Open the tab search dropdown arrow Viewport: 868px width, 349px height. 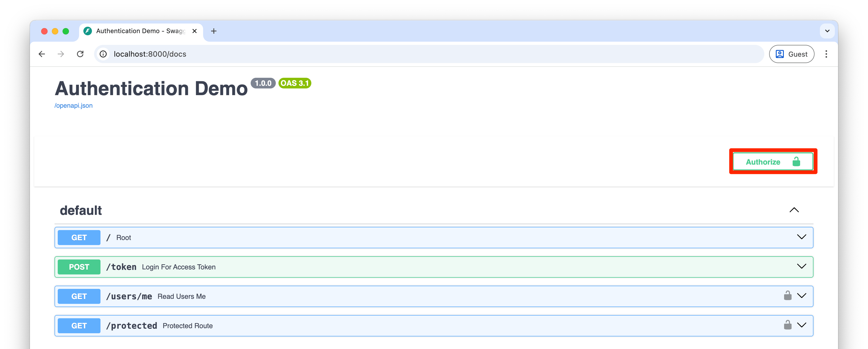coord(827,31)
